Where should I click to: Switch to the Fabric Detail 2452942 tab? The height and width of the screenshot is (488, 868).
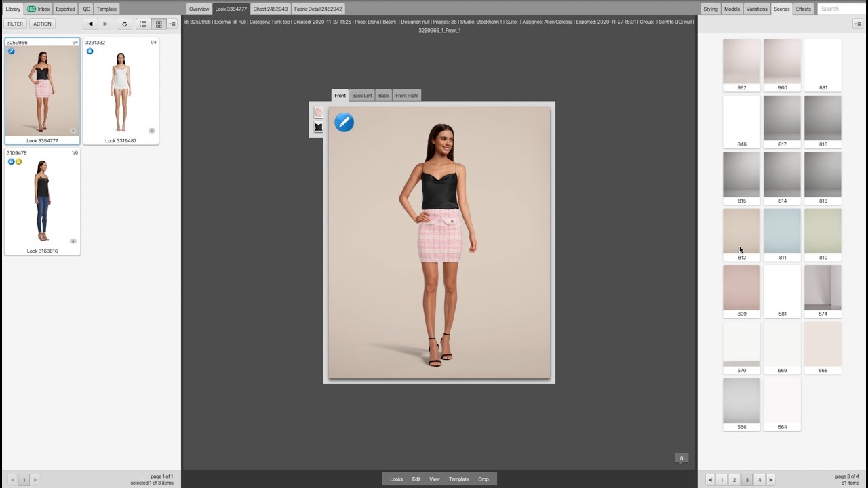(318, 9)
